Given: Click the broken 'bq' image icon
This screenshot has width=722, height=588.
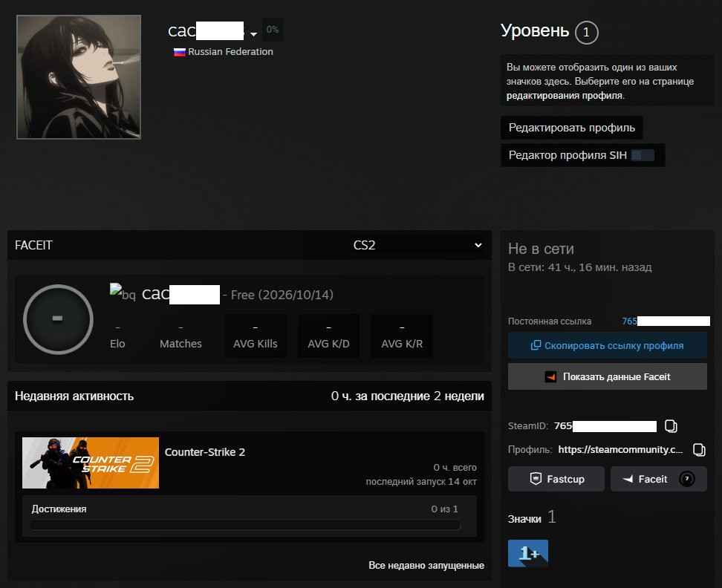Looking at the screenshot, I should (123, 293).
